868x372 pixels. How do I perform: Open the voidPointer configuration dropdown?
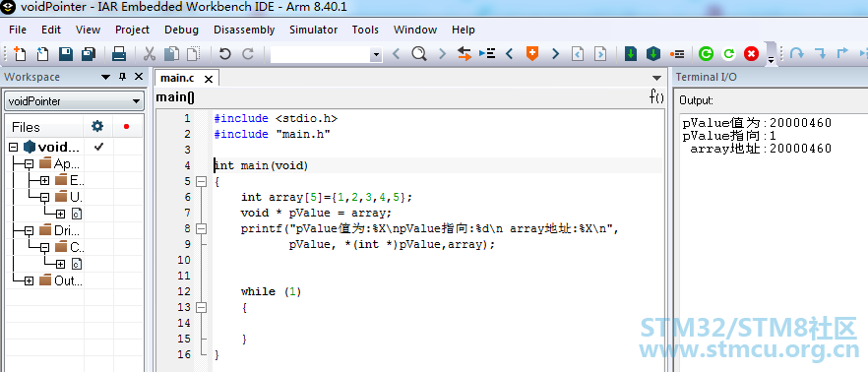tap(136, 101)
